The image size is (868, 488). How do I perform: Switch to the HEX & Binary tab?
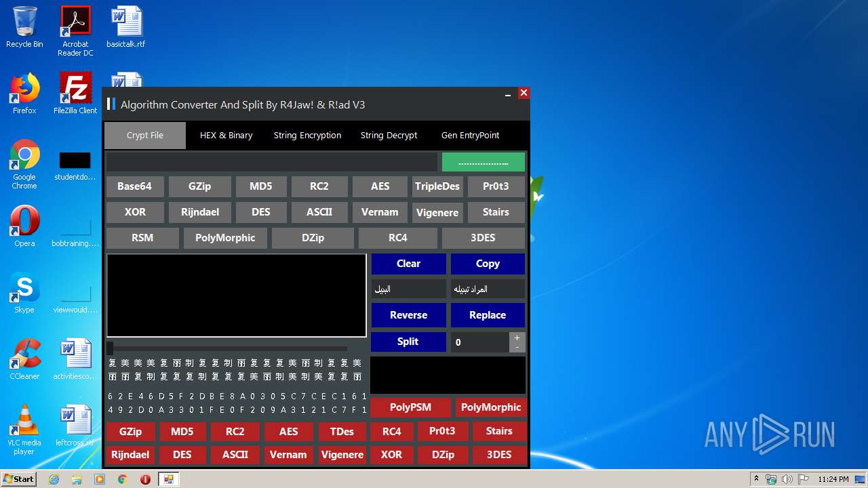(x=226, y=136)
